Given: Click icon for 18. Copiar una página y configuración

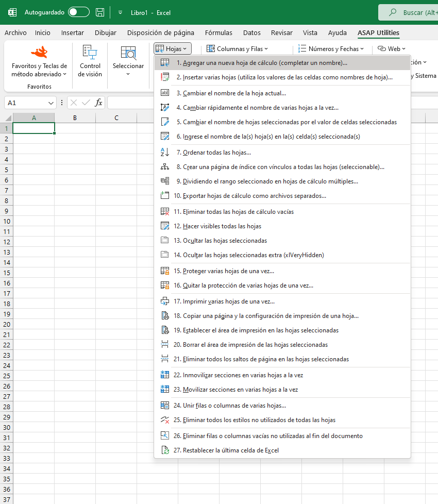Looking at the screenshot, I should click(165, 315).
